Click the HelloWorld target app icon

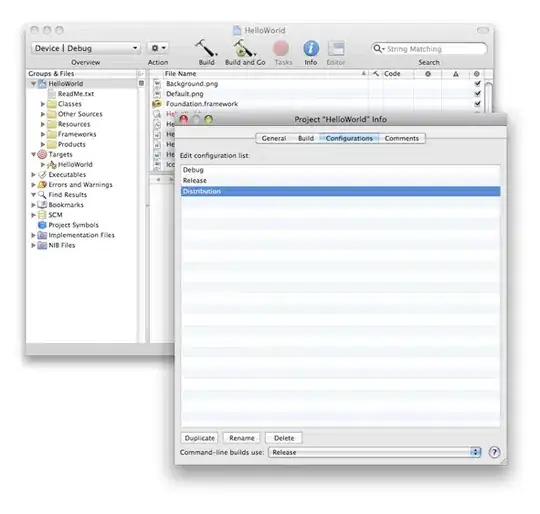(x=52, y=165)
